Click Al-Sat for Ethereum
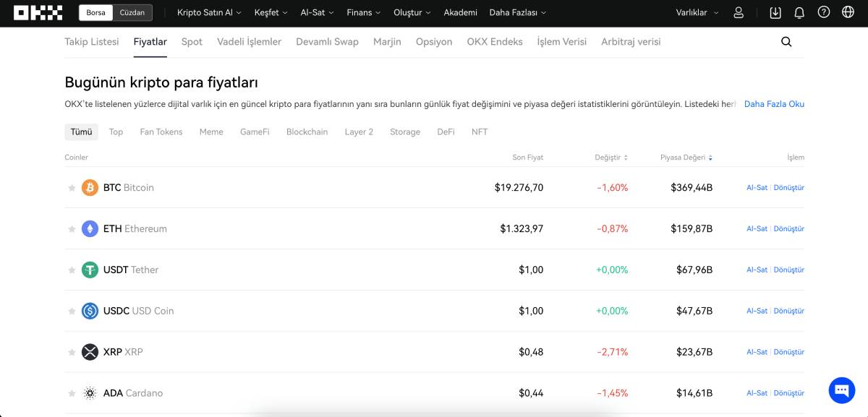868x417 pixels. point(757,229)
